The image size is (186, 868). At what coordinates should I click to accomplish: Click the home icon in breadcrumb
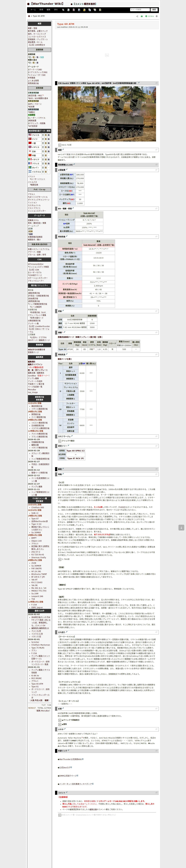click(x=29, y=16)
